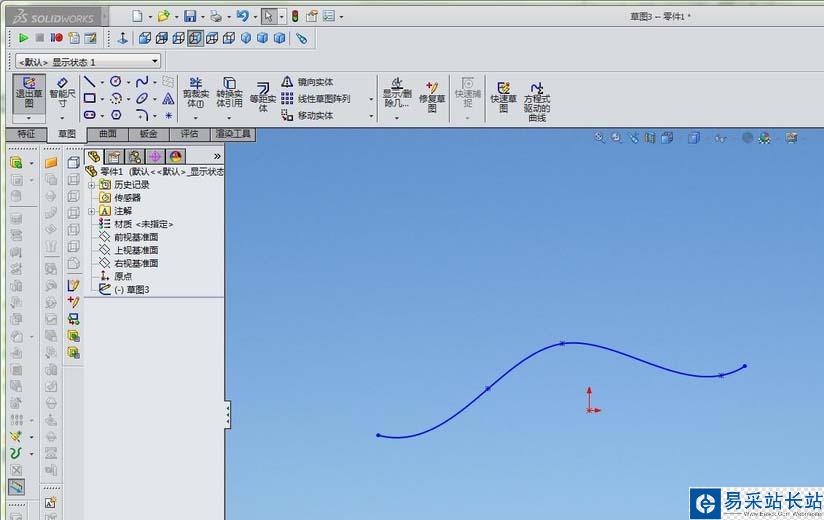Click 镜向实体 mirror entities
824x520 pixels.
[308, 82]
